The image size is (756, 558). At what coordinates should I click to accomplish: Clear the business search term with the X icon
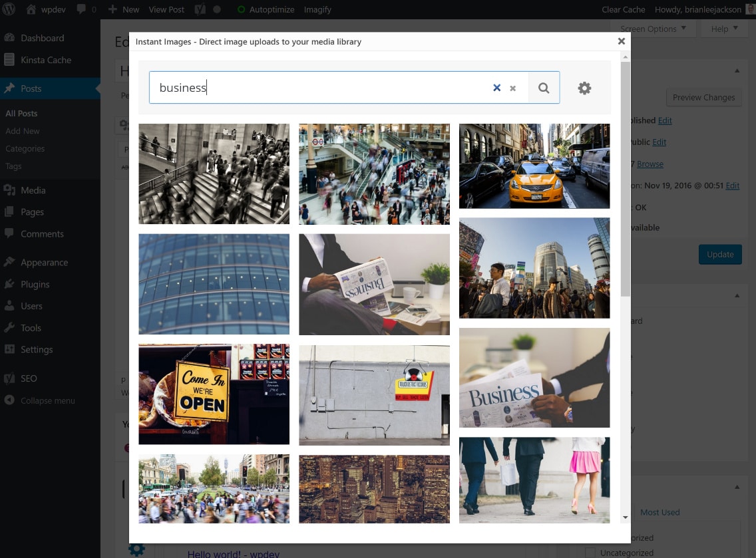[x=496, y=87]
